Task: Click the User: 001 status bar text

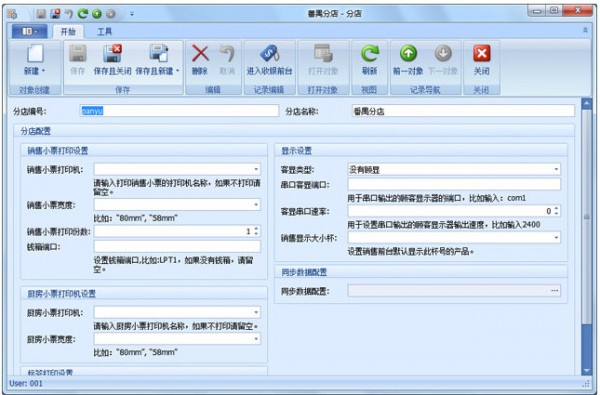Action: tap(26, 384)
